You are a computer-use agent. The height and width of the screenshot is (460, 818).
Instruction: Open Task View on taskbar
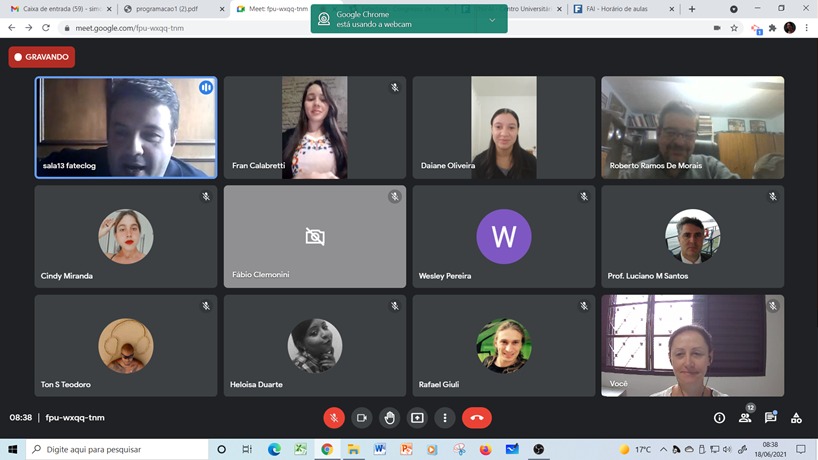tap(247, 449)
